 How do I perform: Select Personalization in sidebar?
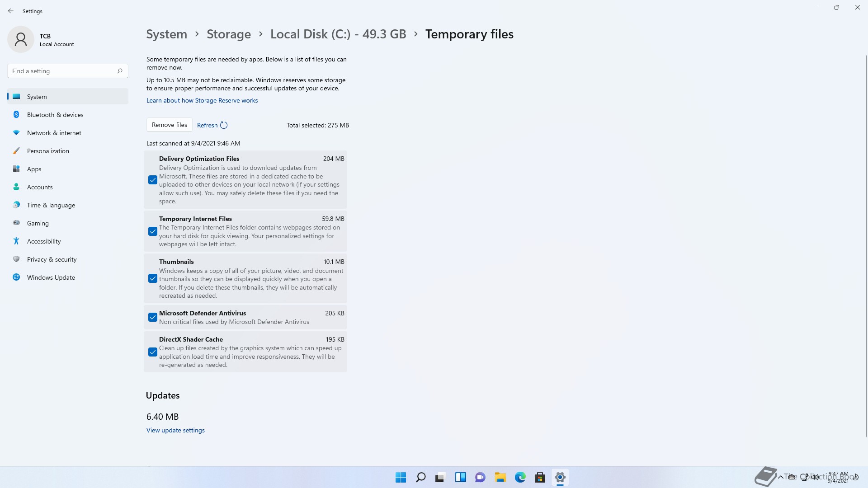click(68, 151)
